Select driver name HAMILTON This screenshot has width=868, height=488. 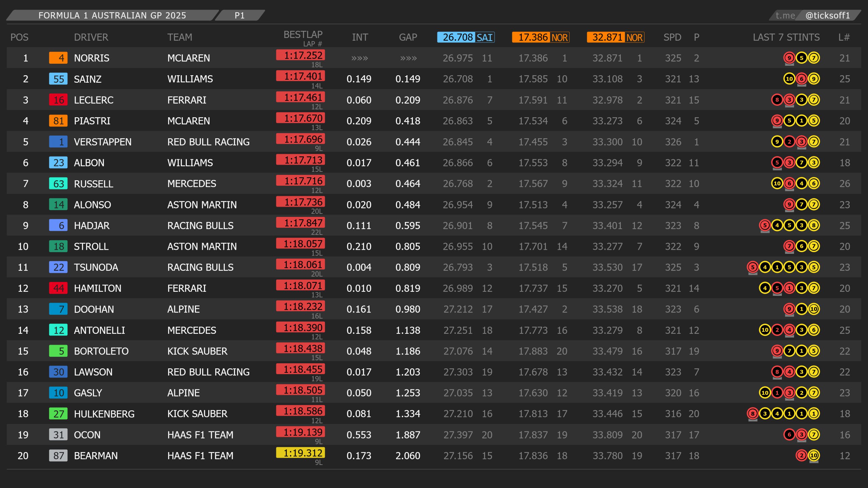coord(98,288)
